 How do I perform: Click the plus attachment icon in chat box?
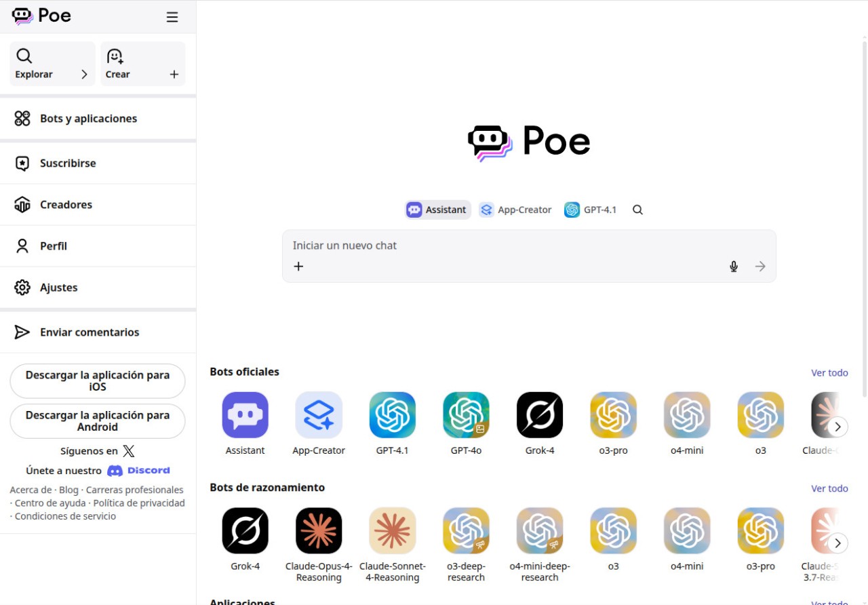[298, 267]
